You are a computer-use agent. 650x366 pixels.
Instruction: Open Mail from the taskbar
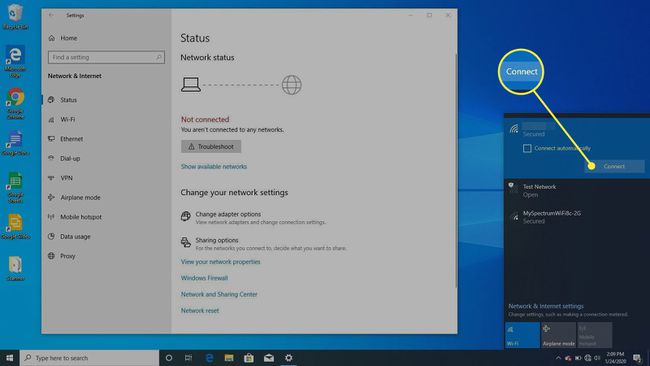click(x=269, y=358)
